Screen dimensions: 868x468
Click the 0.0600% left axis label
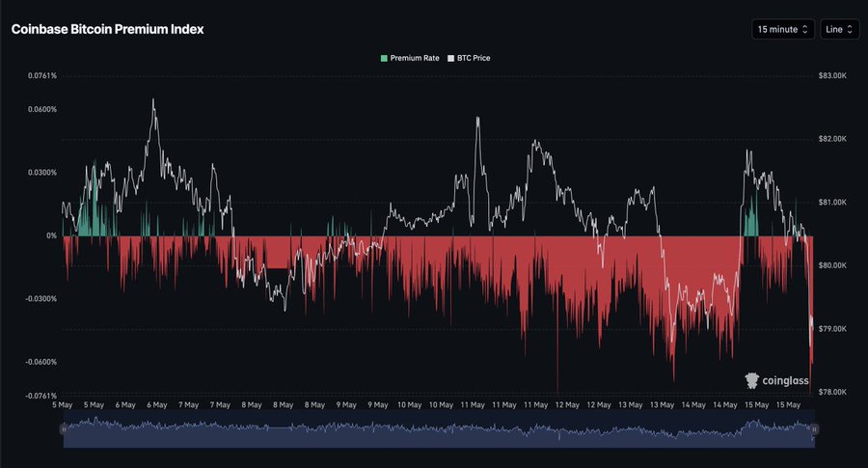coord(42,110)
